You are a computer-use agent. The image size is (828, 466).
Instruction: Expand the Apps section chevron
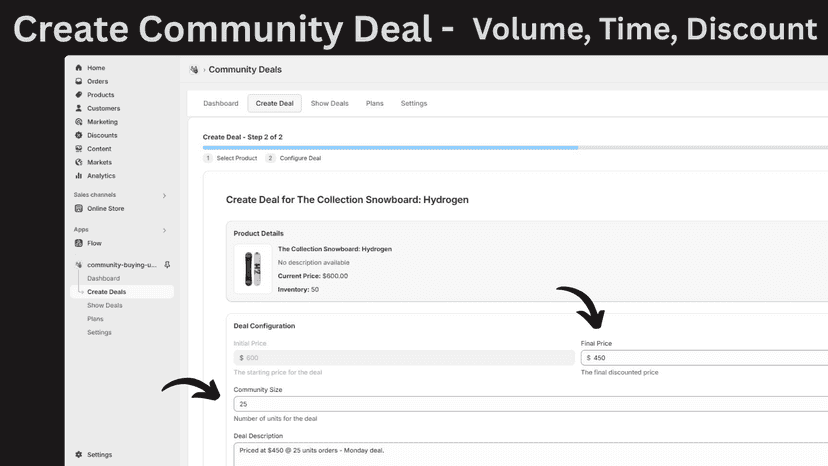[164, 230]
